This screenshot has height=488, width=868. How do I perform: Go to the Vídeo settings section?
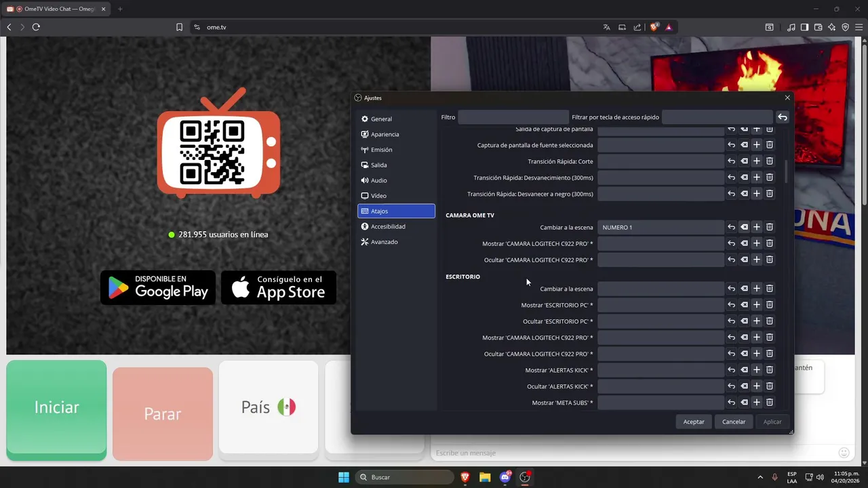[x=396, y=196]
